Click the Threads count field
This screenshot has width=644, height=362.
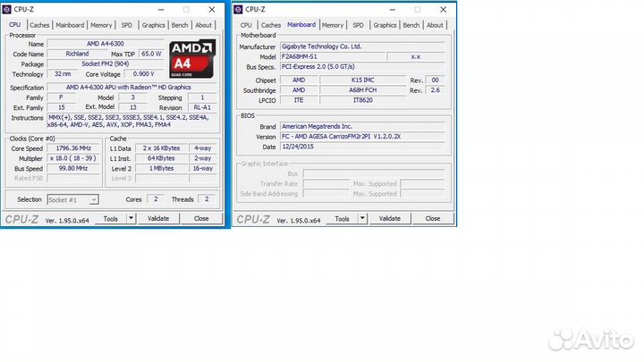207,199
